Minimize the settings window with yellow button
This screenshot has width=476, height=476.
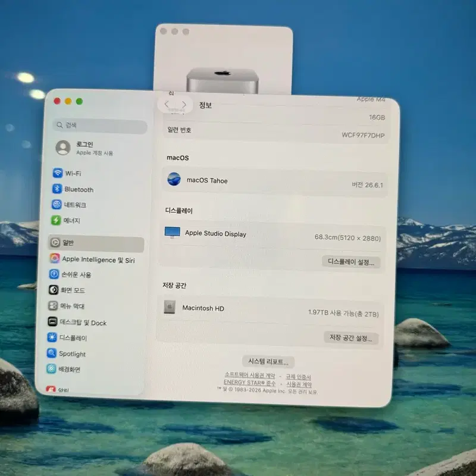click(x=68, y=101)
